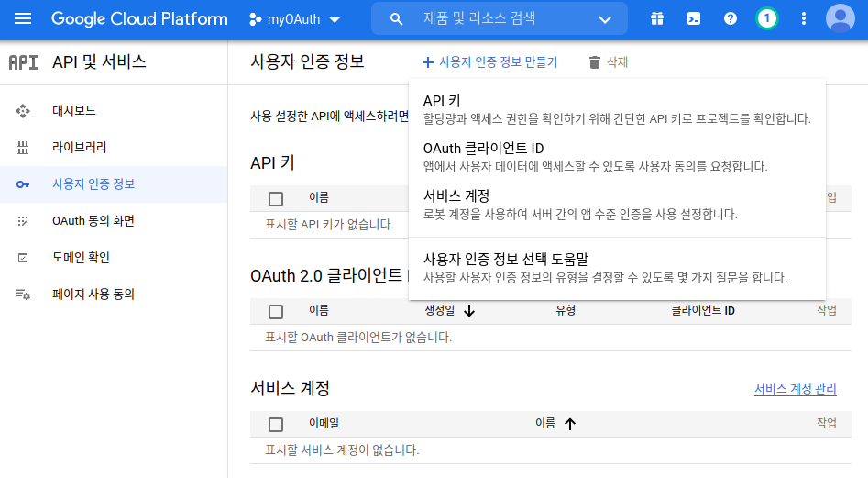
Task: Open the 서비스 계정 관리 link
Action: click(795, 389)
